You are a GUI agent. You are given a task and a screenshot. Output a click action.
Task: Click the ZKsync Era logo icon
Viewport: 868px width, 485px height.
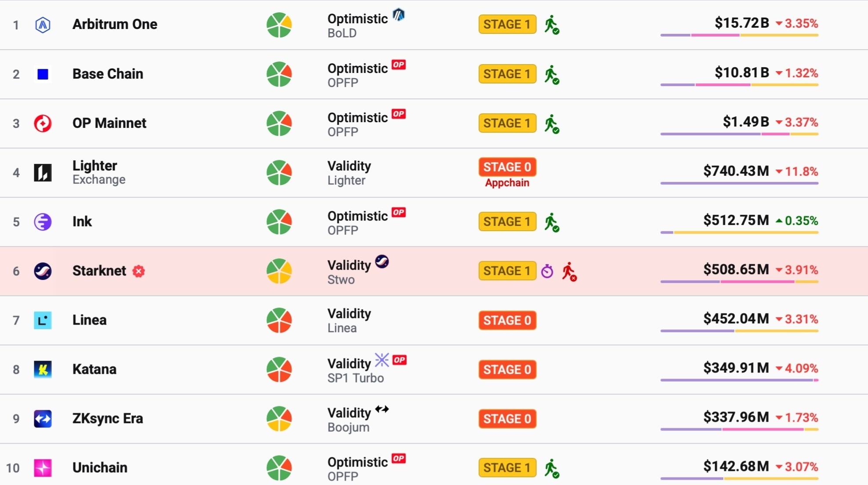point(43,419)
